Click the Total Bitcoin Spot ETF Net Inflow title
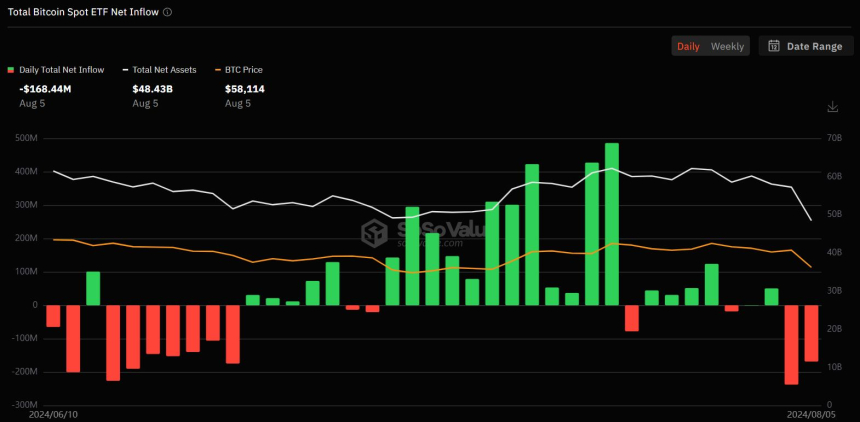The height and width of the screenshot is (422, 860). pos(81,12)
